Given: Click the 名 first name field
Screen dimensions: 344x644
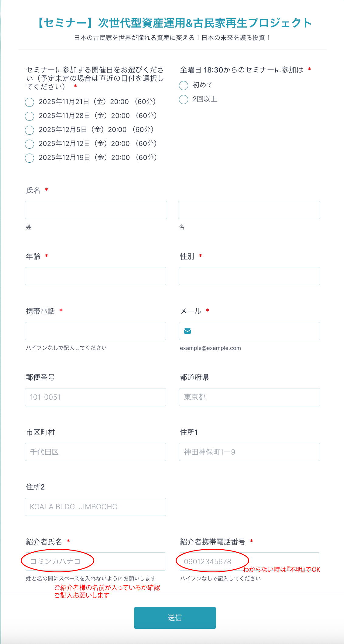Looking at the screenshot, I should [x=249, y=210].
